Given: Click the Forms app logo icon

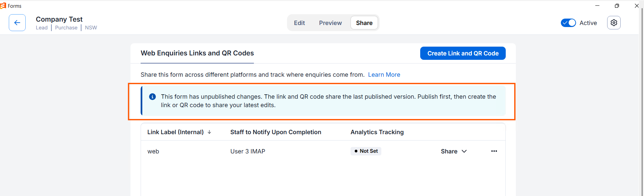Looking at the screenshot, I should [x=3, y=6].
